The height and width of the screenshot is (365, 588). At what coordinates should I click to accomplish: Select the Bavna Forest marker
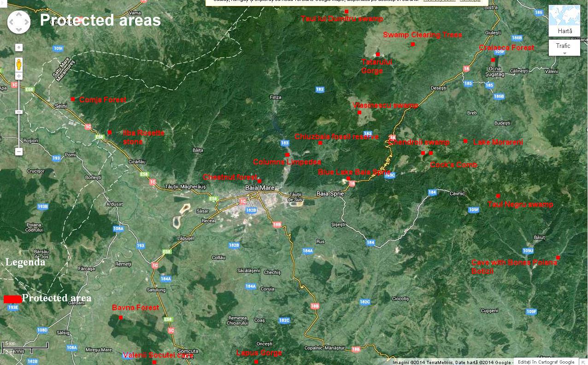[x=121, y=318]
